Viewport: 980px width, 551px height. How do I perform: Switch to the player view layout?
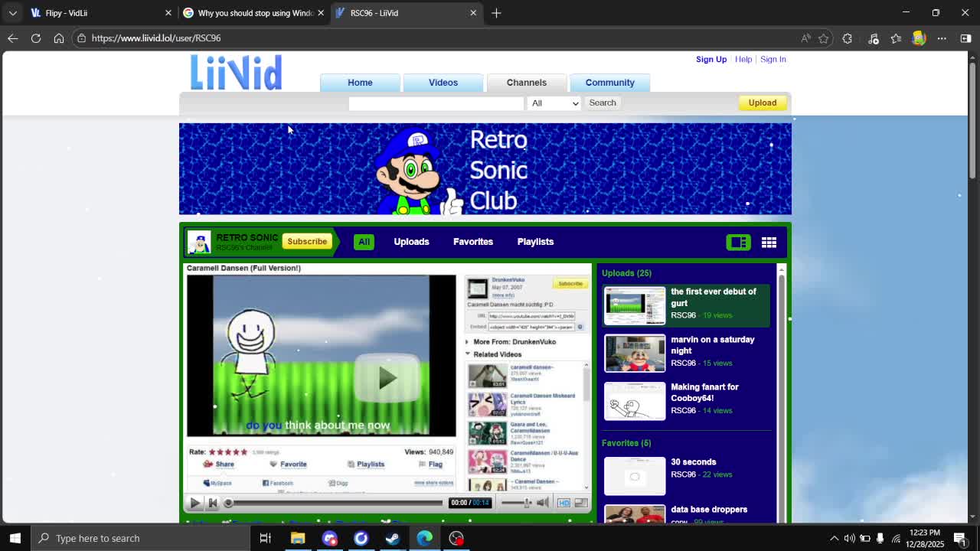(x=738, y=243)
